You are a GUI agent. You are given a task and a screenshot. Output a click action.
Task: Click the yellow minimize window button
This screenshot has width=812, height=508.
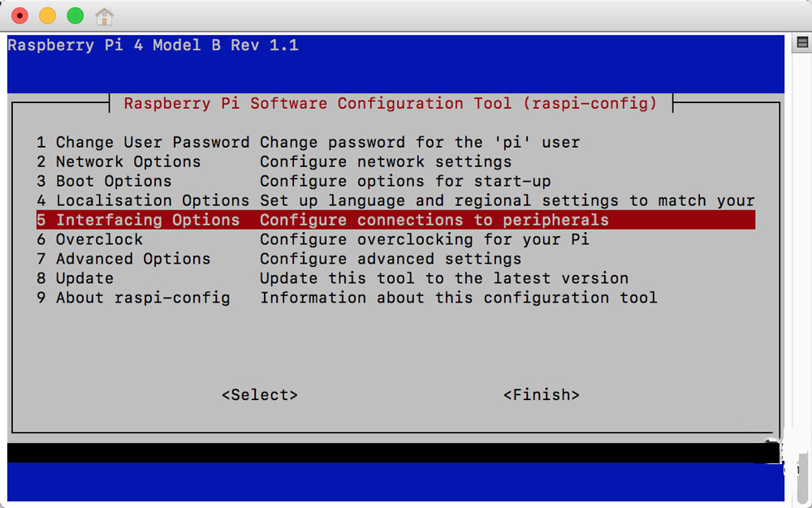pos(48,15)
